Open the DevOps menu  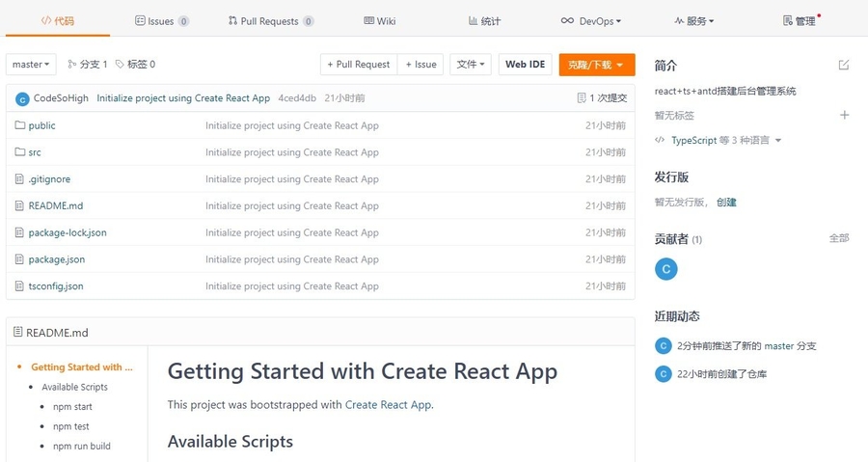click(x=591, y=20)
